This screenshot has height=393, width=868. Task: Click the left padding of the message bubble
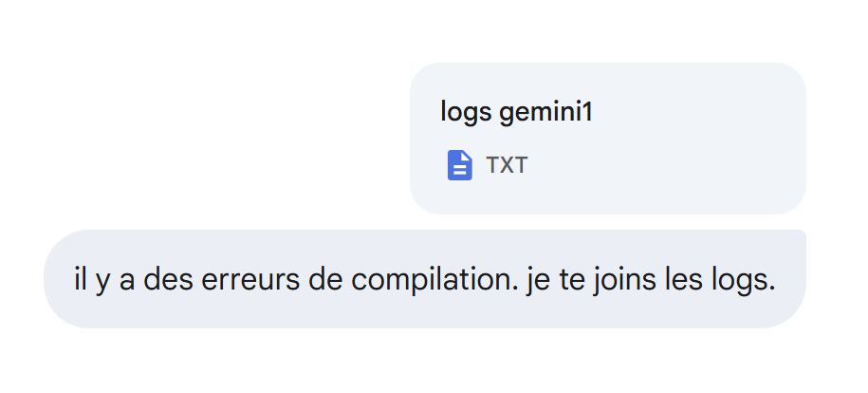pos(59,279)
